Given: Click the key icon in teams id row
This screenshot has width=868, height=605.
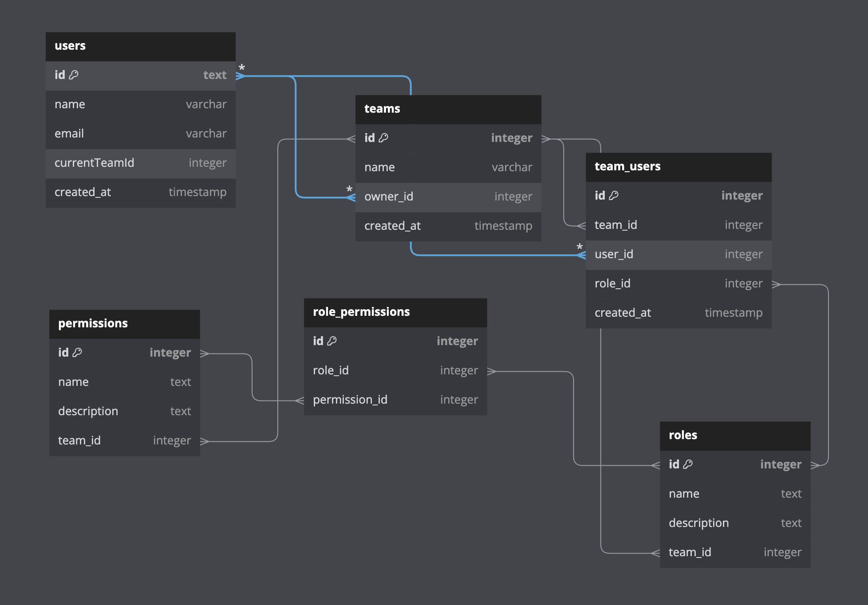Looking at the screenshot, I should [383, 138].
